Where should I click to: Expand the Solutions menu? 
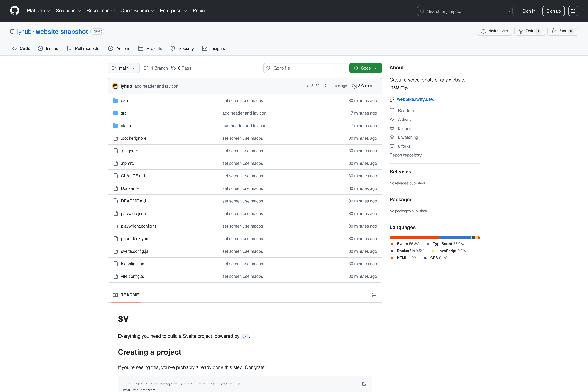point(68,11)
